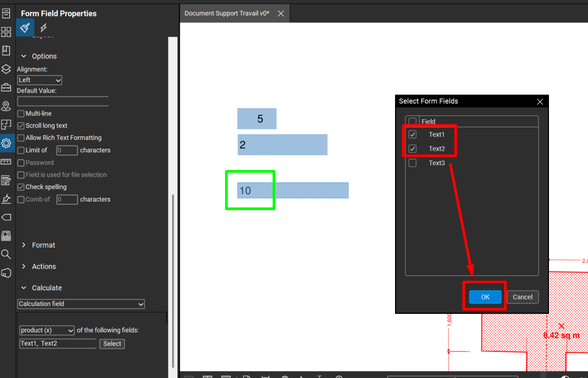Image resolution: width=588 pixels, height=378 pixels.
Task: Click the Default Value input field
Action: coord(63,102)
